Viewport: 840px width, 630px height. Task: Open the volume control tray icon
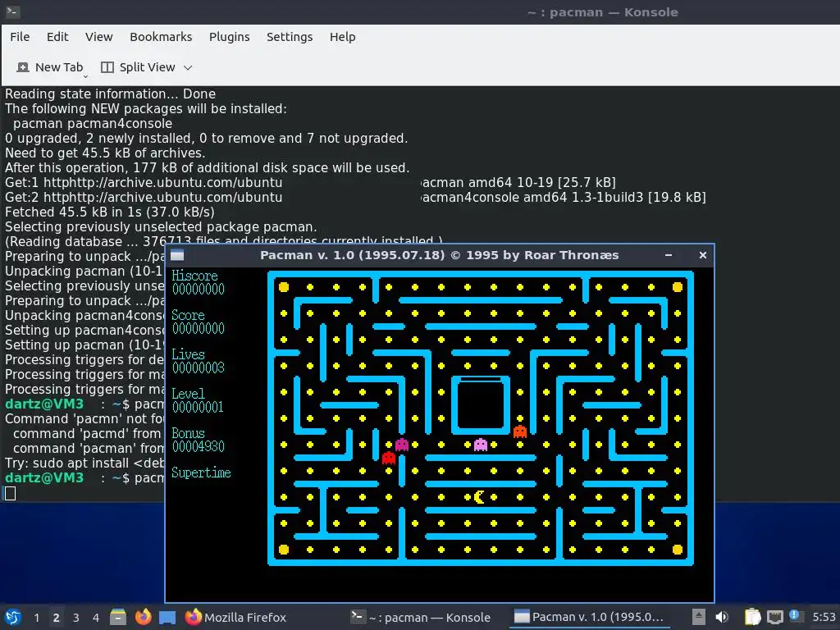(x=722, y=617)
